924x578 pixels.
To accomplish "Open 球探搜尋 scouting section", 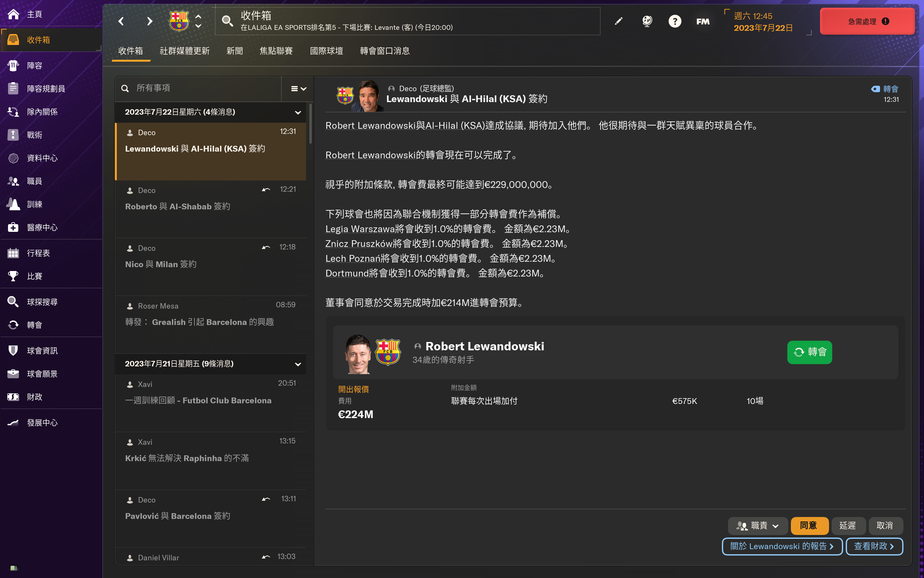I will [x=51, y=302].
